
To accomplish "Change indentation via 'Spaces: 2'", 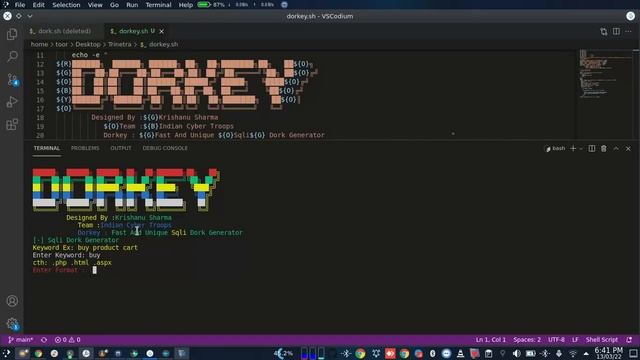I will (527, 340).
